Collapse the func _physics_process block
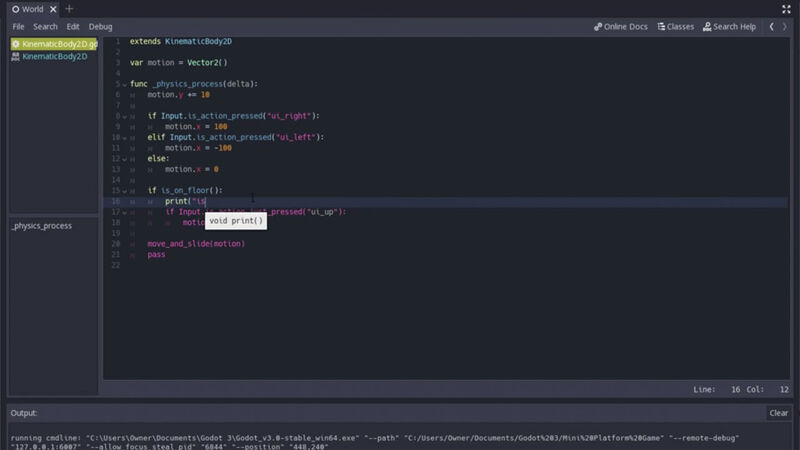 tap(124, 84)
